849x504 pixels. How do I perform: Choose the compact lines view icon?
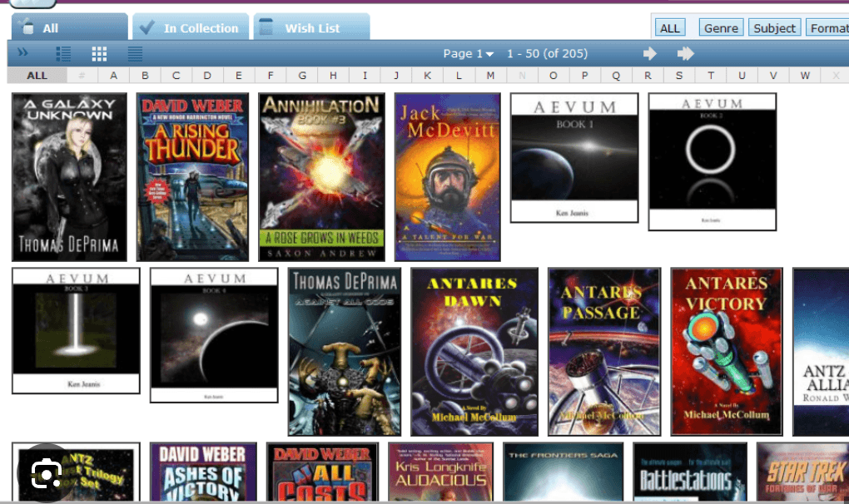coord(135,54)
